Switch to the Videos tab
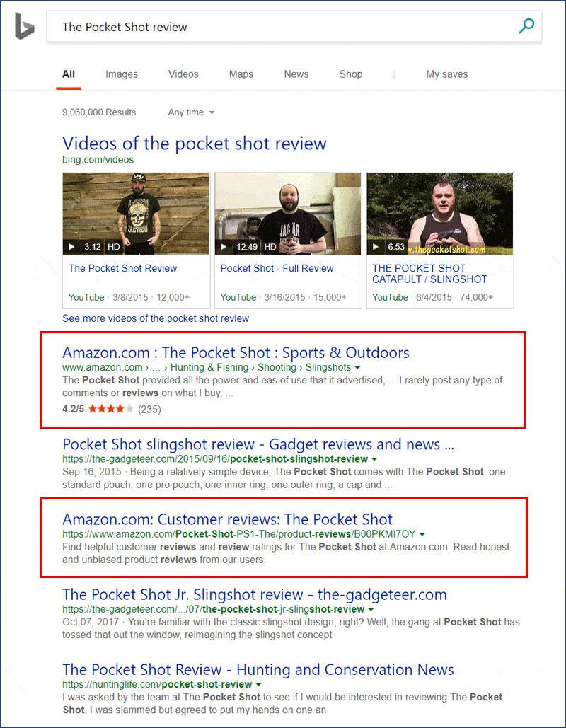This screenshot has height=728, width=566. pos(183,74)
